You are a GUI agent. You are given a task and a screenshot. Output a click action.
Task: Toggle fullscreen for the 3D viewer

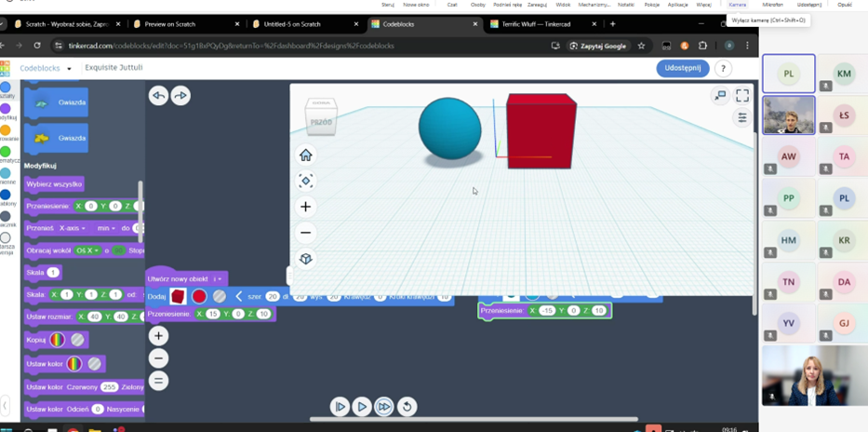pos(742,95)
